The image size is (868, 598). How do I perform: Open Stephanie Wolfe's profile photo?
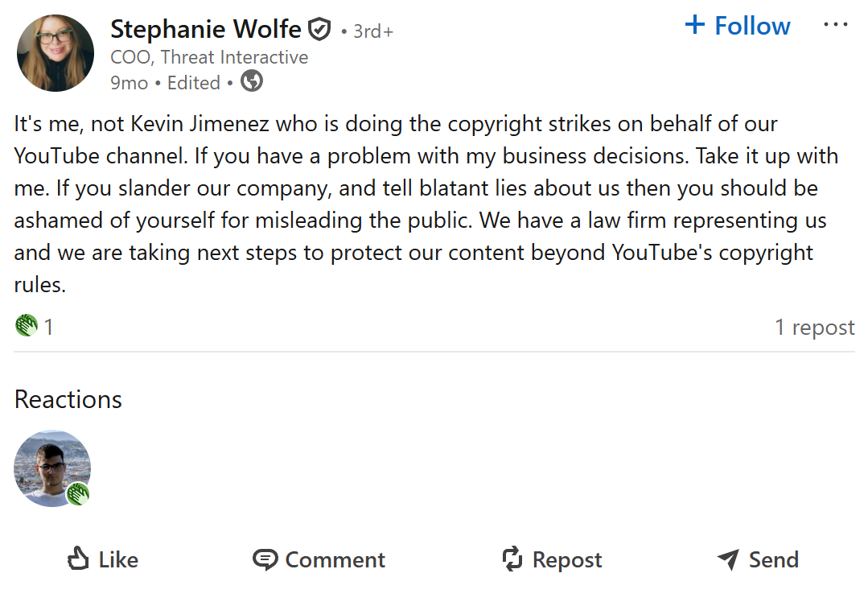pyautogui.click(x=56, y=53)
